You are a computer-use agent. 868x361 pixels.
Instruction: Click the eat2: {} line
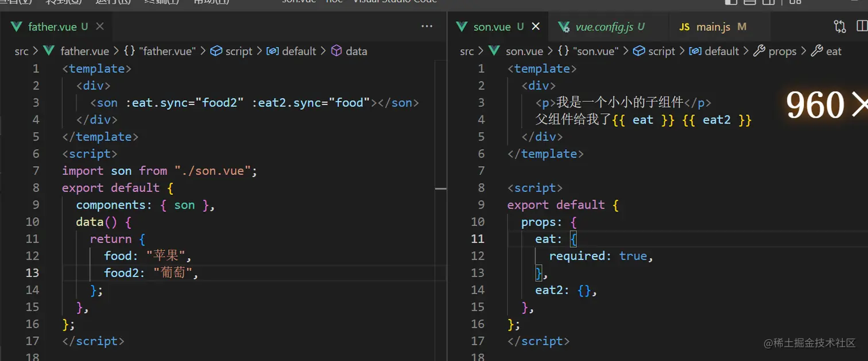click(567, 290)
